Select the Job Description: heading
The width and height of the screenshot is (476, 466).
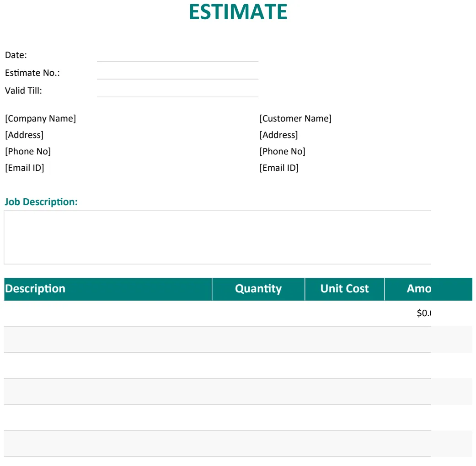pos(41,202)
